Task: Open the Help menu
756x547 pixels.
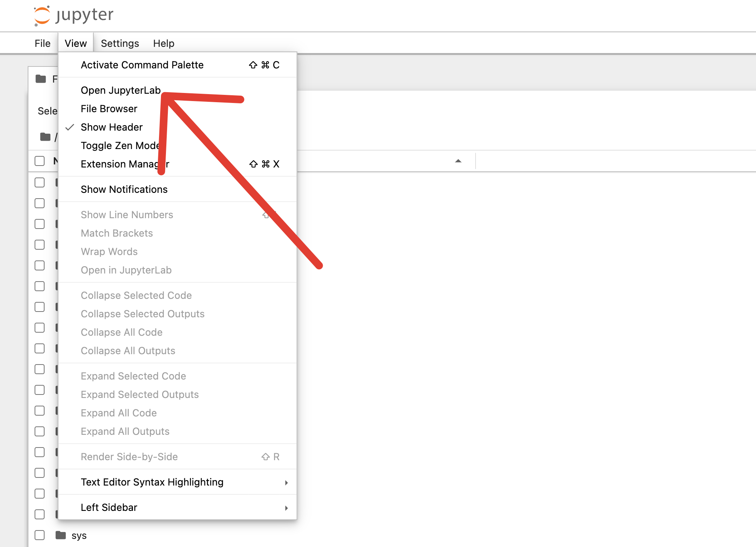Action: pyautogui.click(x=164, y=43)
